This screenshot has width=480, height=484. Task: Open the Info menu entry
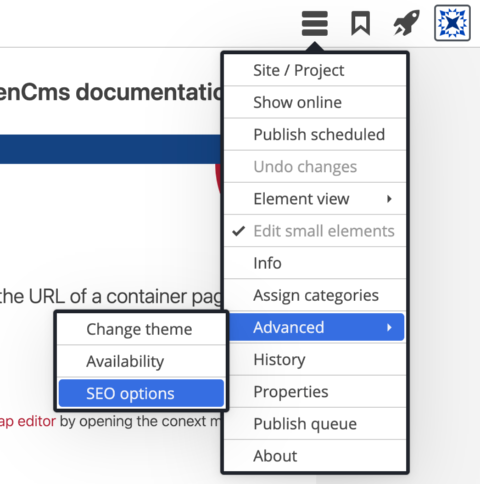(315, 263)
